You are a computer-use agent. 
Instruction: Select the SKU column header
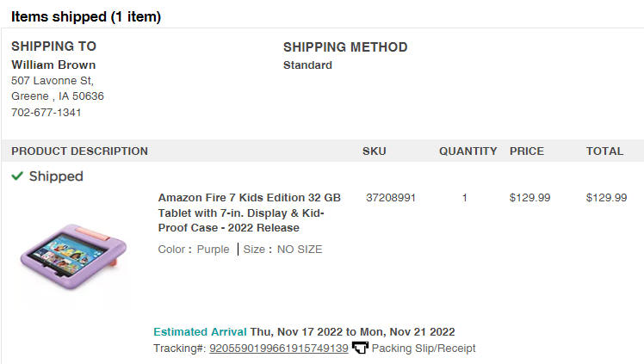tap(375, 151)
